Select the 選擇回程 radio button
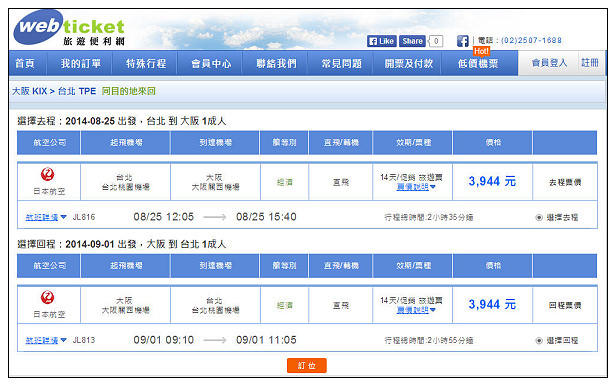The image size is (616, 386). (x=539, y=340)
